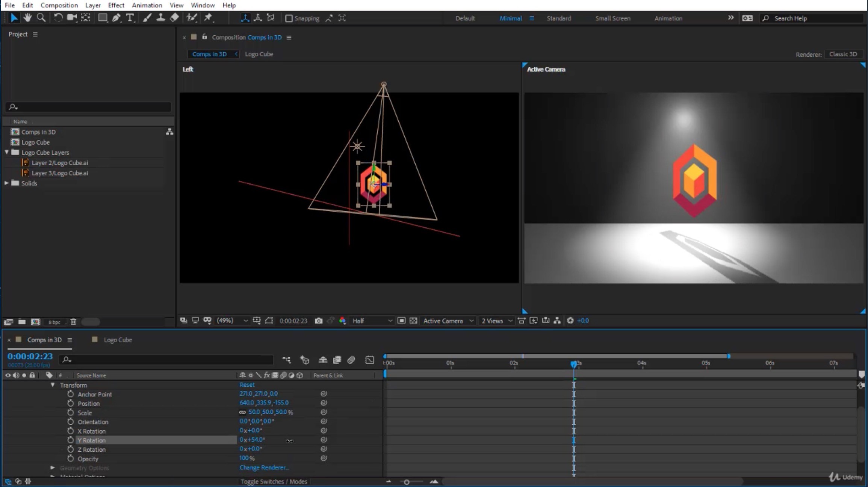Image resolution: width=868 pixels, height=487 pixels.
Task: Click the Composition Mini-Flowchart icon
Action: [x=286, y=360]
